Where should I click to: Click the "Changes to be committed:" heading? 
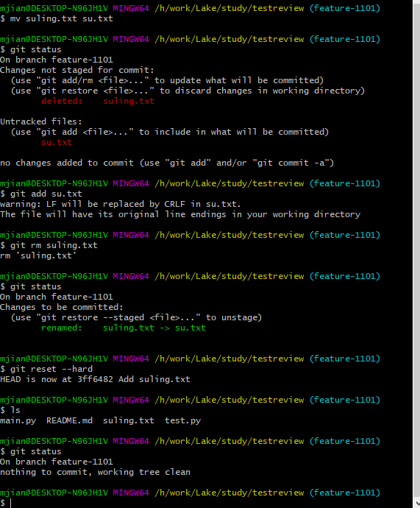click(x=62, y=307)
